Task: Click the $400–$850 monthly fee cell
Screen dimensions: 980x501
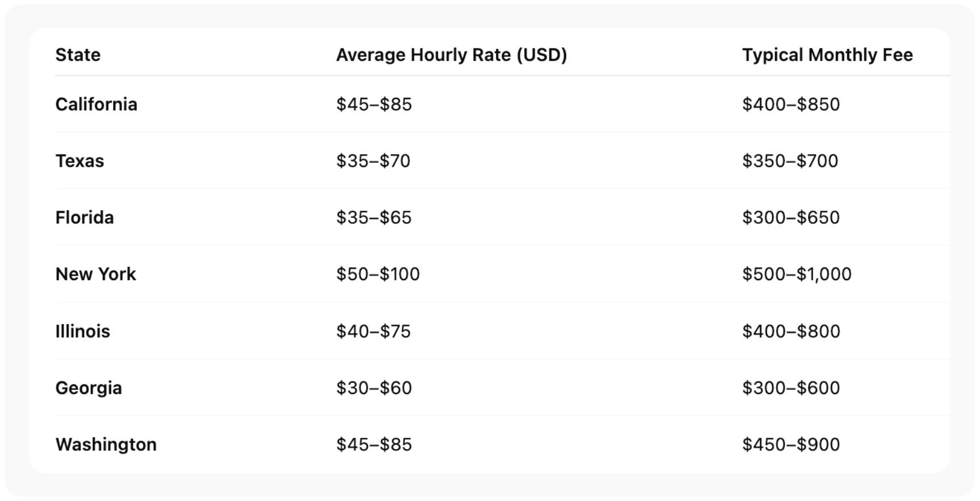Action: [x=791, y=104]
